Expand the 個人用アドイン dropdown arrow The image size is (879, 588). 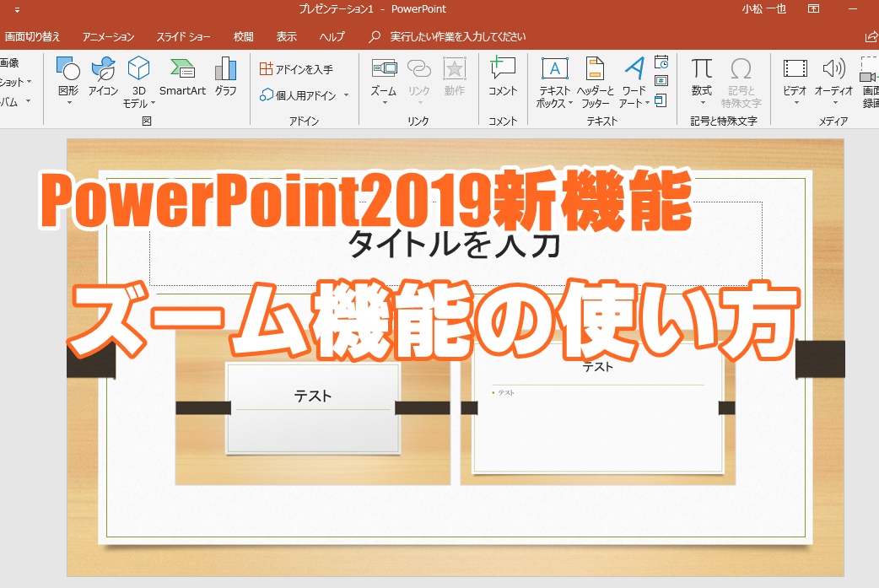346,95
